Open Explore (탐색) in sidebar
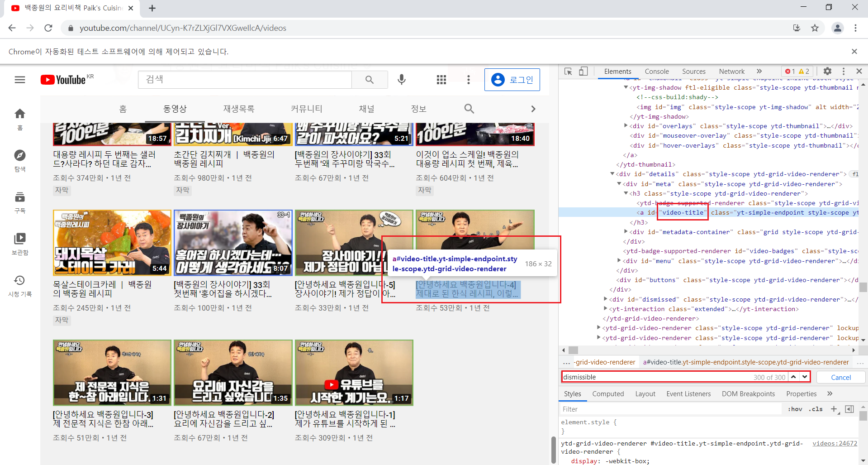This screenshot has height=465, width=868. coord(20,161)
